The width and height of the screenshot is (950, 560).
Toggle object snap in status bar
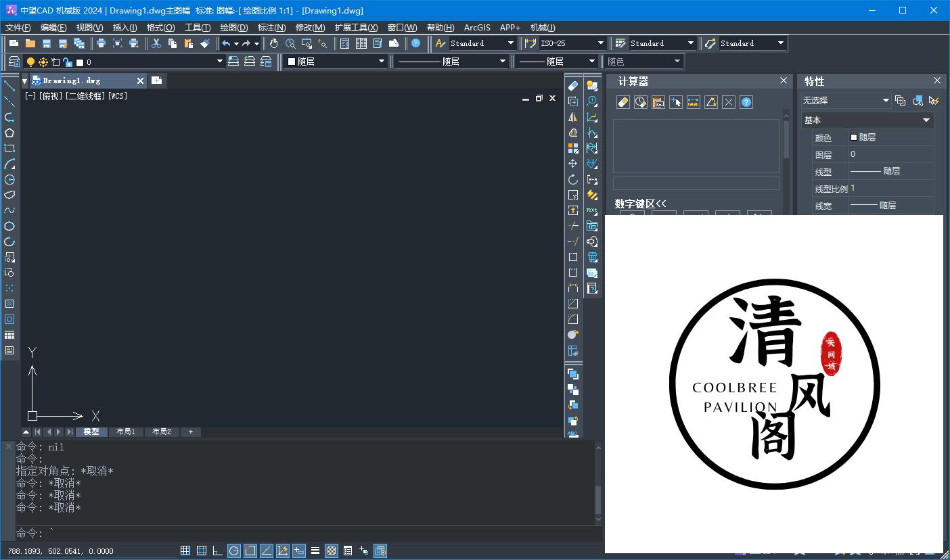click(250, 551)
